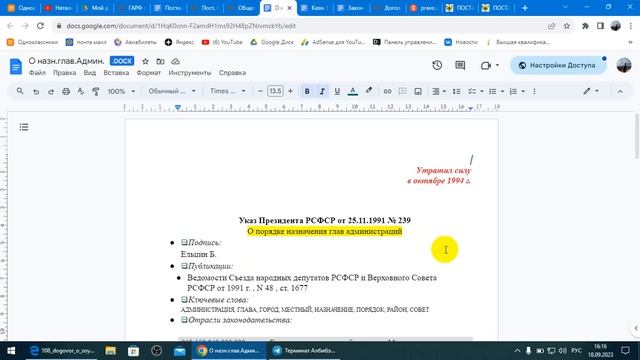This screenshot has height=360, width=640.
Task: Open the Mail app from the taskbar
Action: tap(180, 351)
